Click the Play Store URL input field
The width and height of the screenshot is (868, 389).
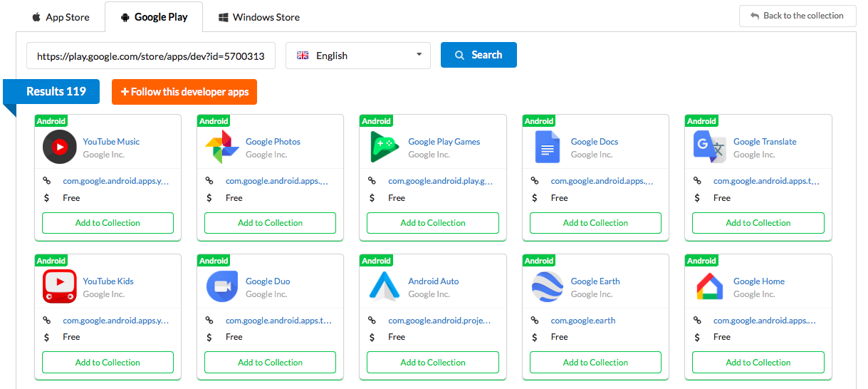[151, 56]
